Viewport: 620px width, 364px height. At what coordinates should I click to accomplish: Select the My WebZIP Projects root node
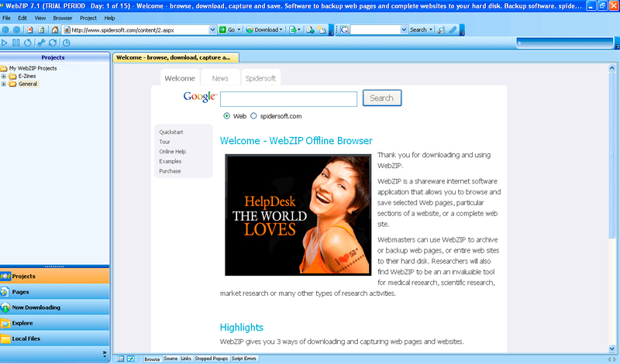pos(33,68)
